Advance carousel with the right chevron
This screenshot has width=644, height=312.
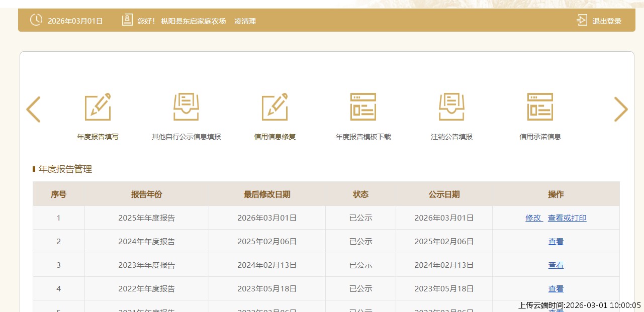pos(621,110)
